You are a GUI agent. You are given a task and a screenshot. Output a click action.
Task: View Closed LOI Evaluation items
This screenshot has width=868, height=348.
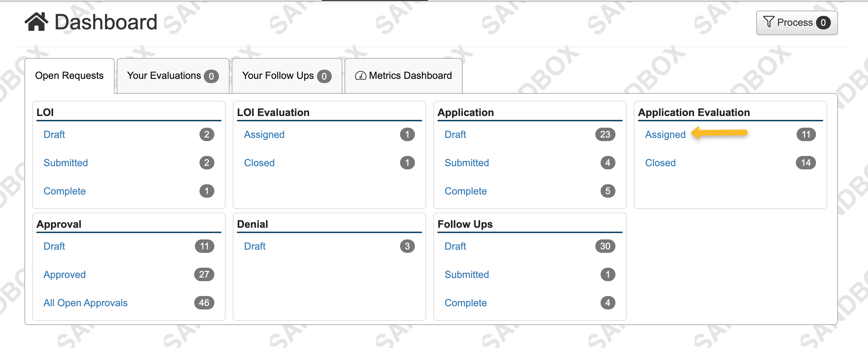pyautogui.click(x=259, y=163)
